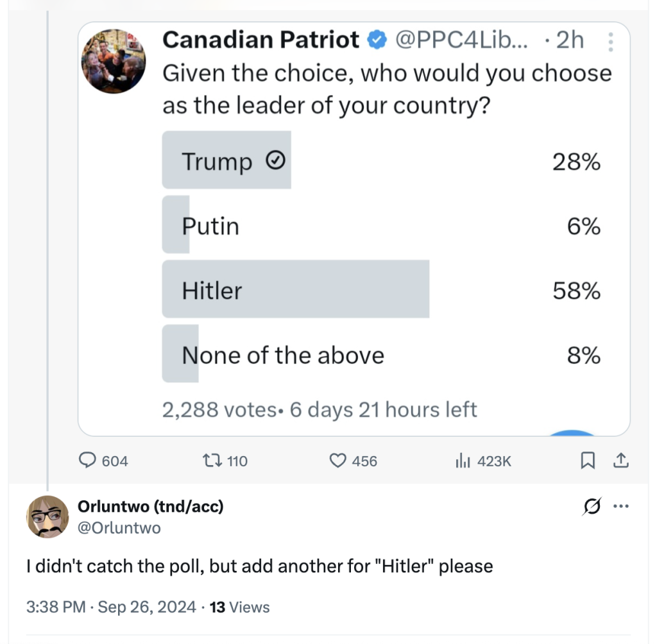
Task: Click the 3:38 PM Sep 26, 2024 timestamp
Action: pos(111,607)
